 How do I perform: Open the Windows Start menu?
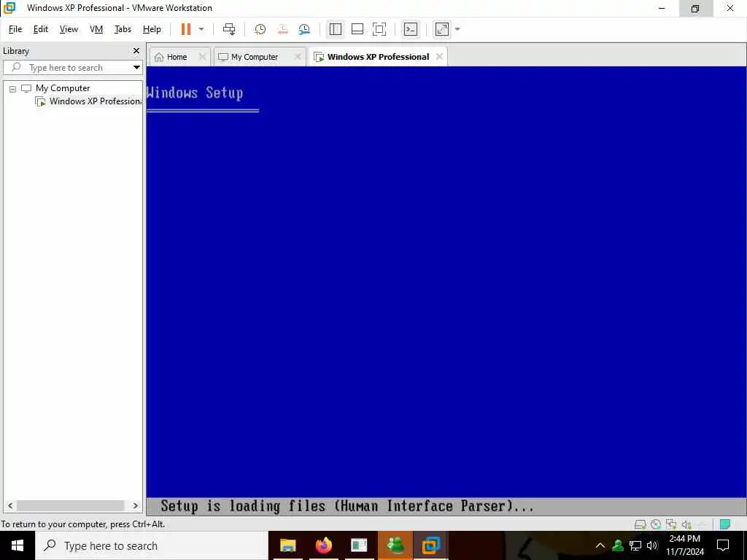coord(18,545)
